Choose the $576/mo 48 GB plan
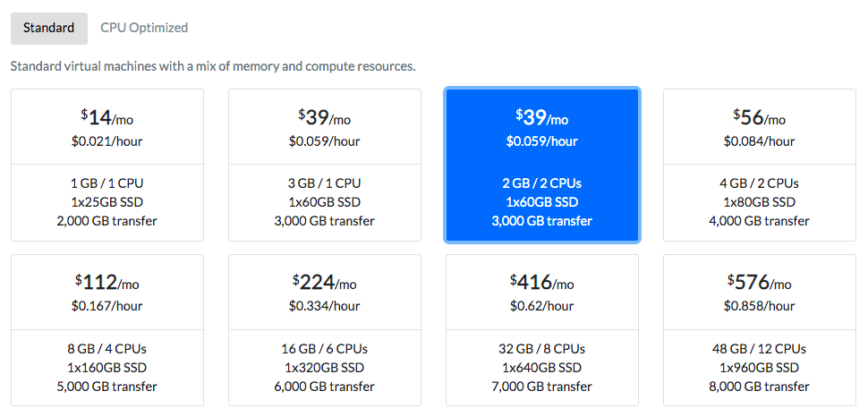 click(x=760, y=330)
